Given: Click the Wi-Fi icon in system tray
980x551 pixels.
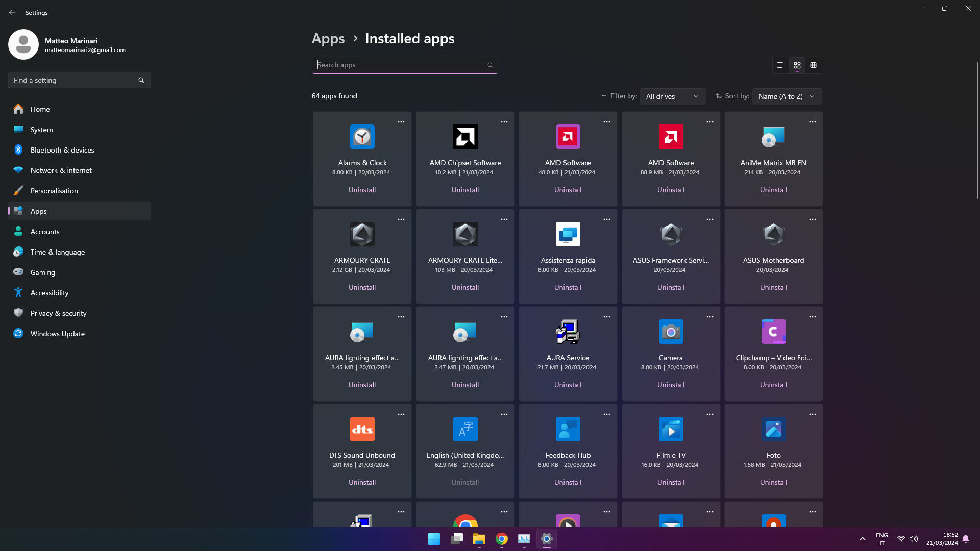Looking at the screenshot, I should pyautogui.click(x=901, y=539).
